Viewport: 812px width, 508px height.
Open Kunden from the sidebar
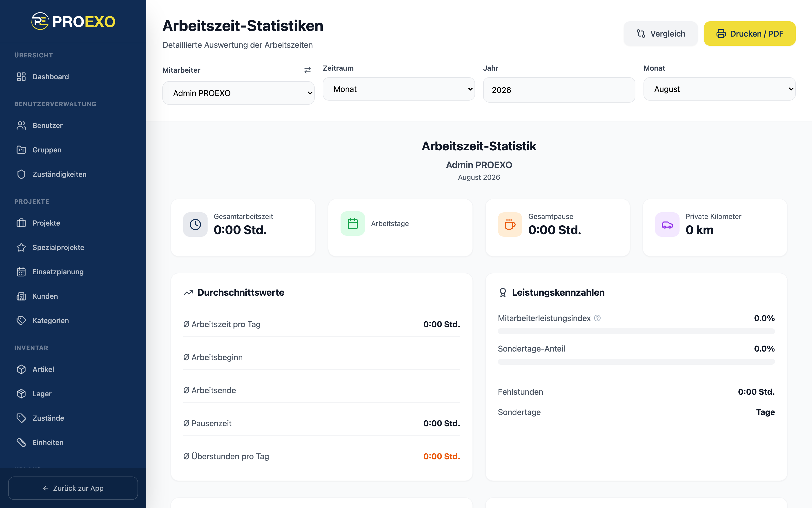coord(73,296)
